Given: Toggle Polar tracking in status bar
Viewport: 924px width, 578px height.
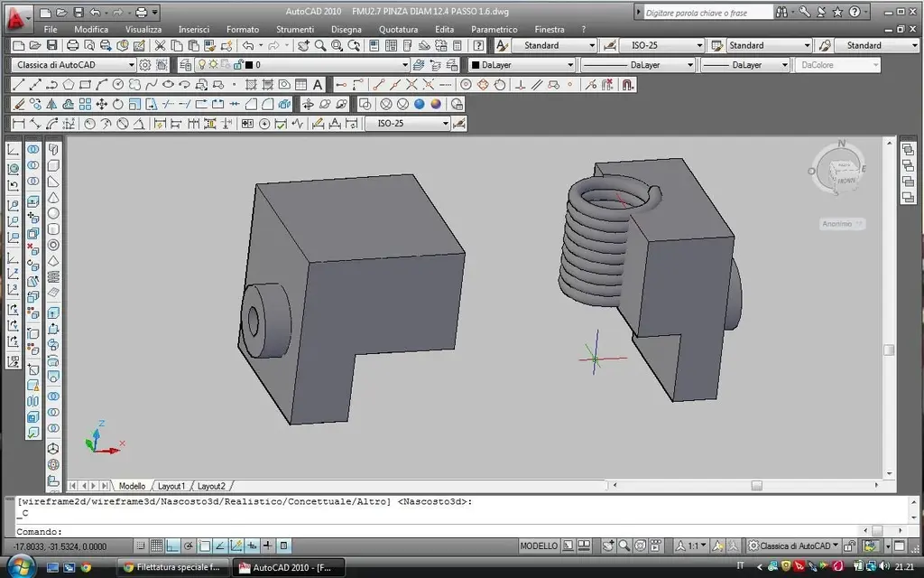Looking at the screenshot, I should coord(189,545).
